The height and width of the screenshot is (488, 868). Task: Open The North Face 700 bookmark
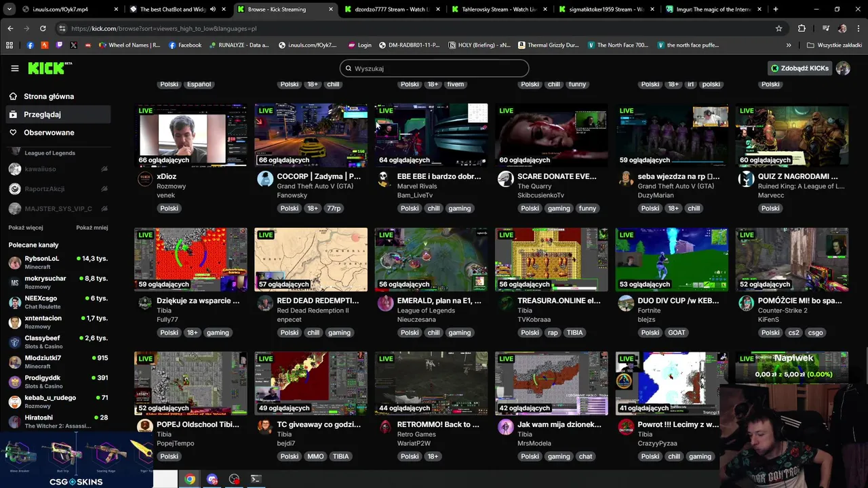pos(618,45)
